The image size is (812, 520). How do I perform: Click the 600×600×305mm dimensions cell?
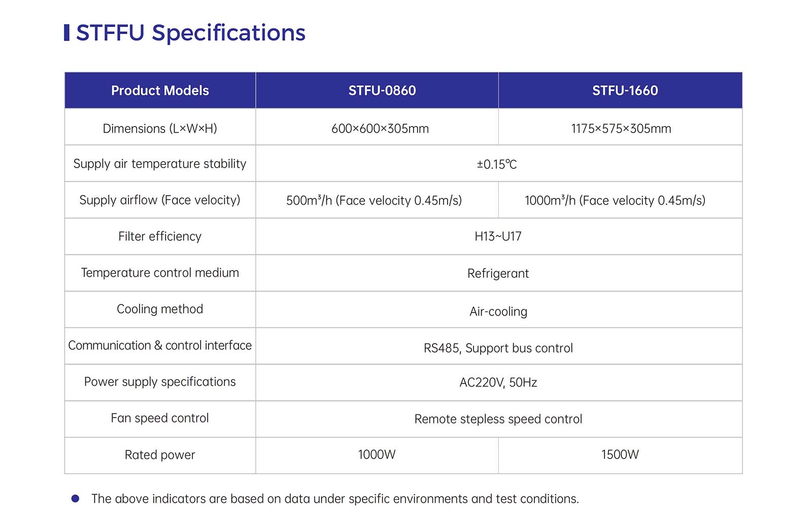point(377,127)
